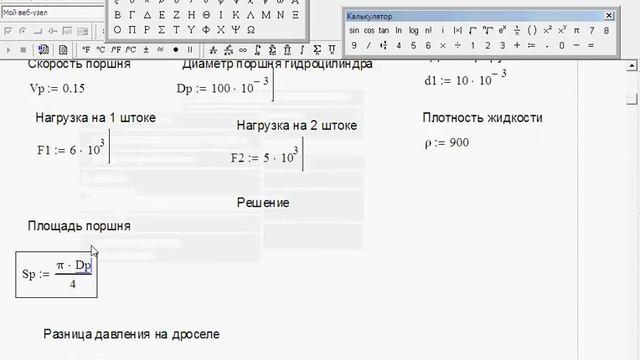Insert Greek letter Θ (Theta)

tap(206, 15)
